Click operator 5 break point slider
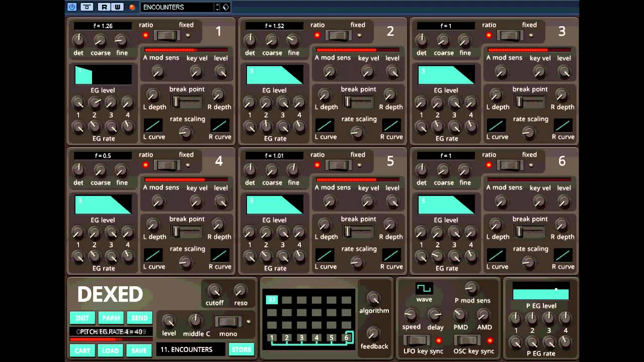Viewport: 644px width, 362px height. point(358,232)
